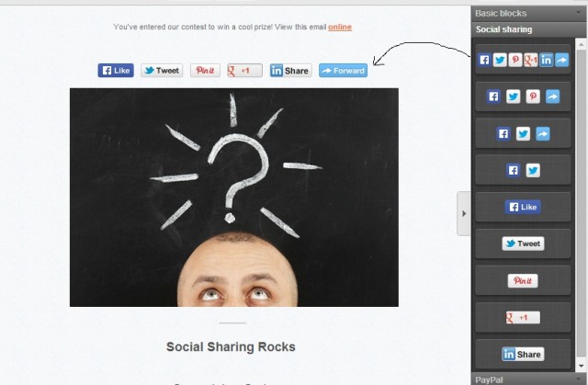
Task: Open the Social sharing section header
Action: click(x=529, y=29)
